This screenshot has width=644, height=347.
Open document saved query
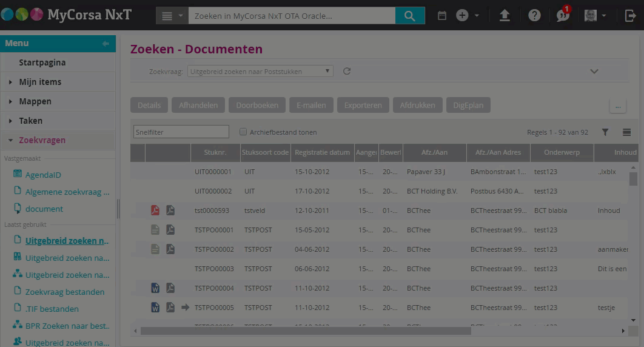44,209
